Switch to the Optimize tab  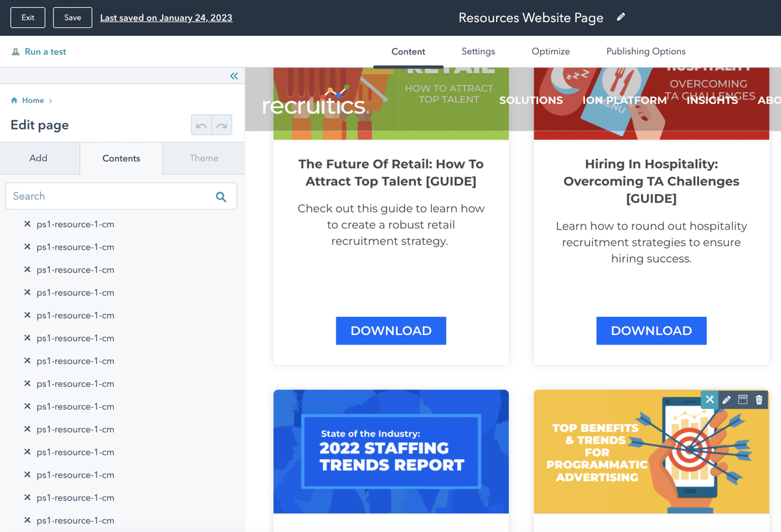(551, 51)
